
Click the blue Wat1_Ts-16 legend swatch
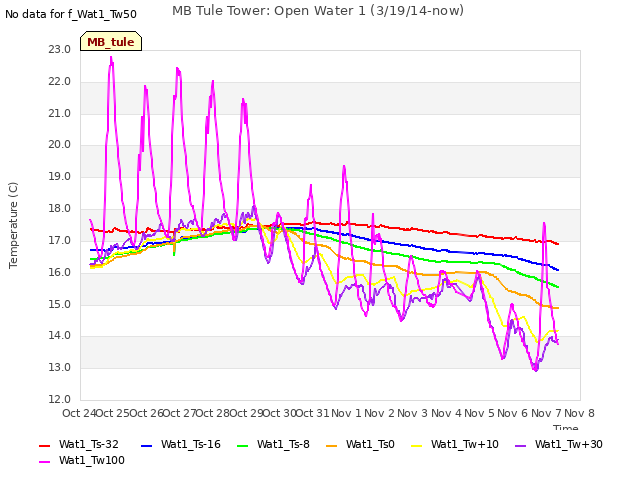tap(146, 446)
